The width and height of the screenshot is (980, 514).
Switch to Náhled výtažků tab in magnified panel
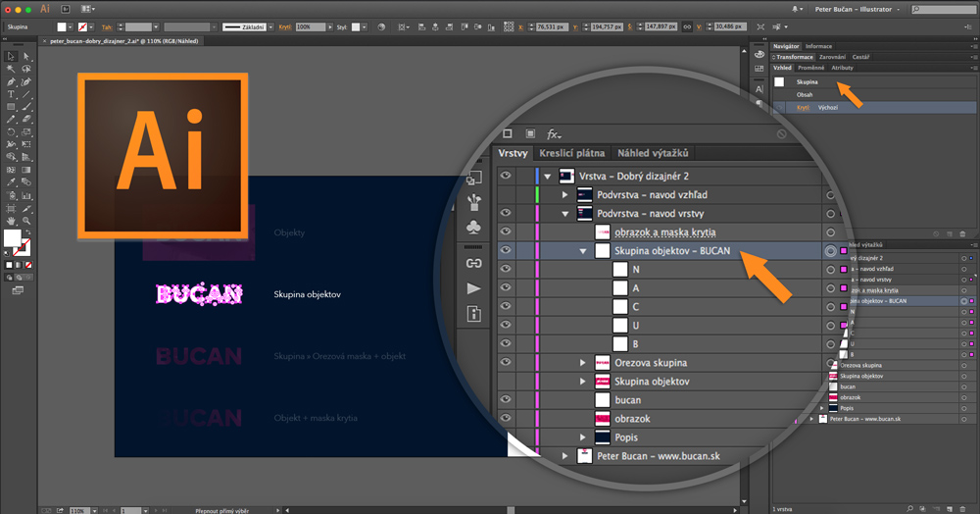tap(653, 153)
